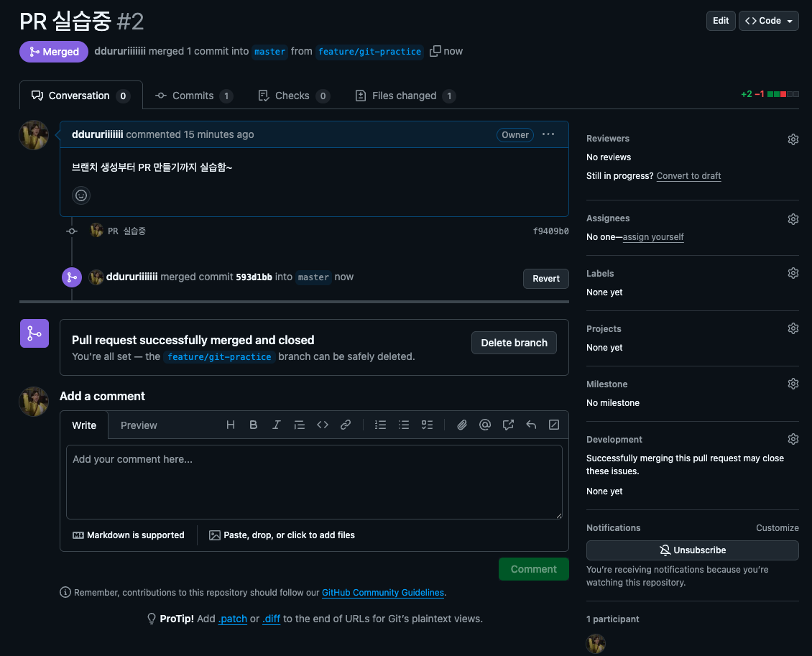Click the Merged status badge
812x656 pixels.
[54, 51]
